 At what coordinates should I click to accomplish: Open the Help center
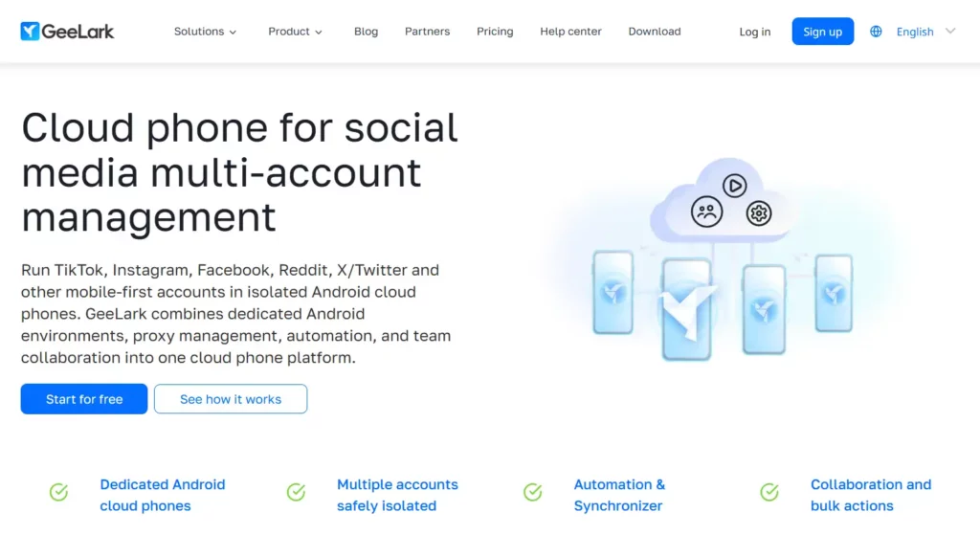pos(570,32)
